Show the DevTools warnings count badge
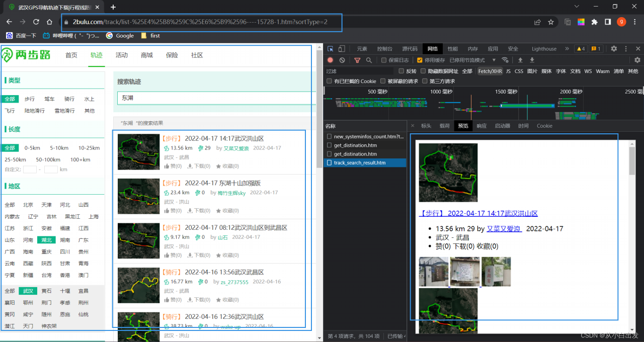Screen dimensions: 644x342 [580, 49]
